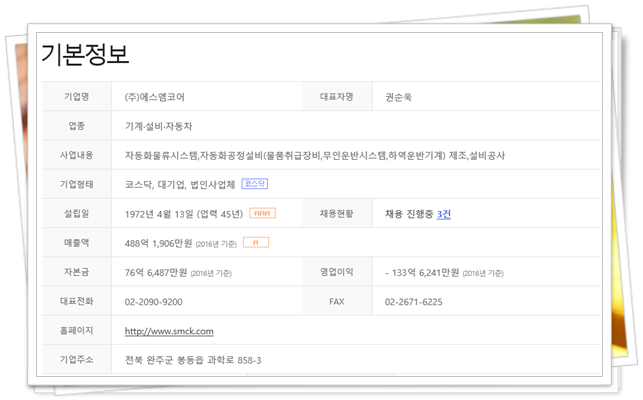Select the representative name 권순욱
The height and width of the screenshot is (400, 643).
(398, 97)
